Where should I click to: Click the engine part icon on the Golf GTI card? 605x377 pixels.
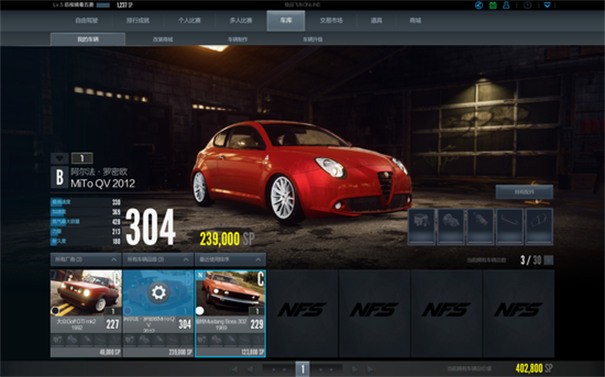click(58, 340)
